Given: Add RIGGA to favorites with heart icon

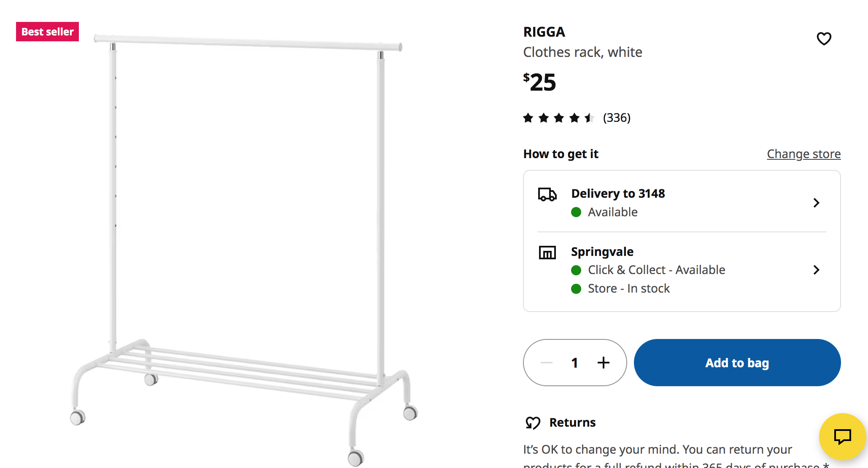Looking at the screenshot, I should click(824, 39).
